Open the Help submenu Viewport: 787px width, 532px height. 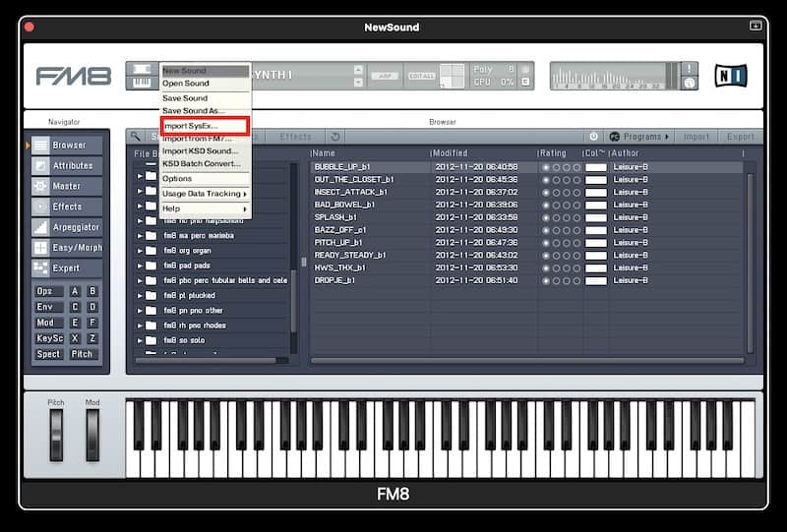pos(205,208)
